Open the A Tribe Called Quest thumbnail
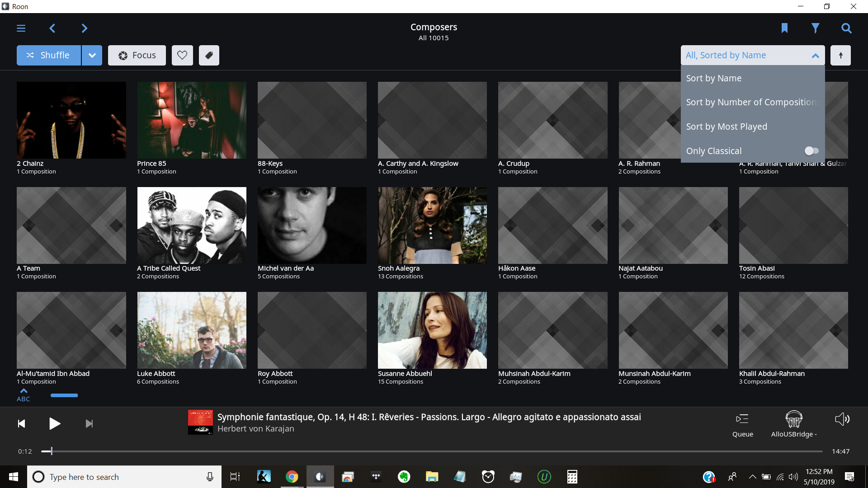Screen dimensions: 868x488 [x=192, y=225]
